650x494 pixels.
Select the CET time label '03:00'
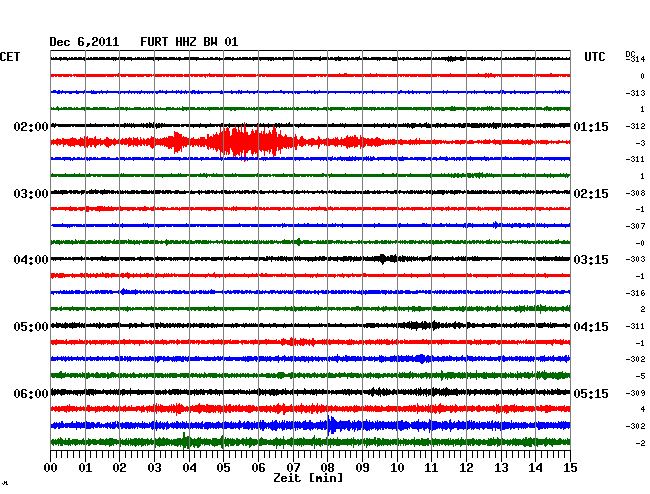pos(31,194)
